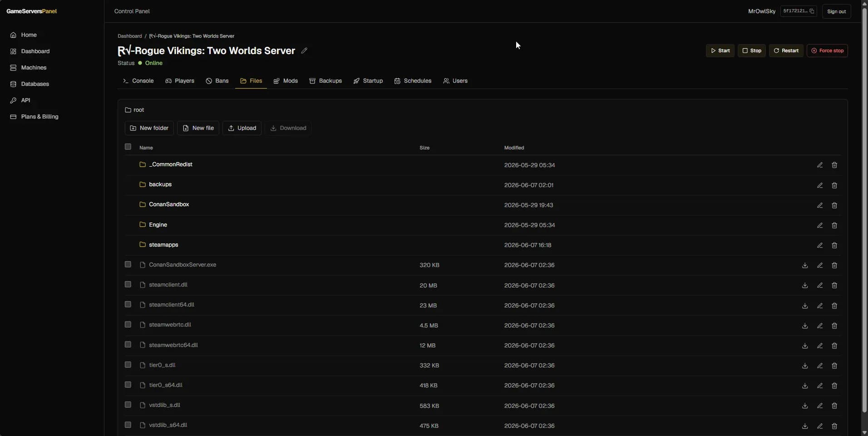Image resolution: width=868 pixels, height=436 pixels.
Task: Switch to the Schedules tab
Action: [413, 81]
